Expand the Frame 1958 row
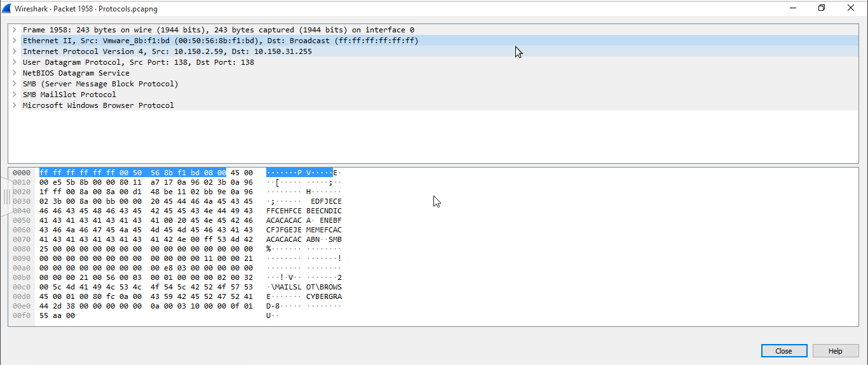The height and width of the screenshot is (365, 868). [14, 30]
